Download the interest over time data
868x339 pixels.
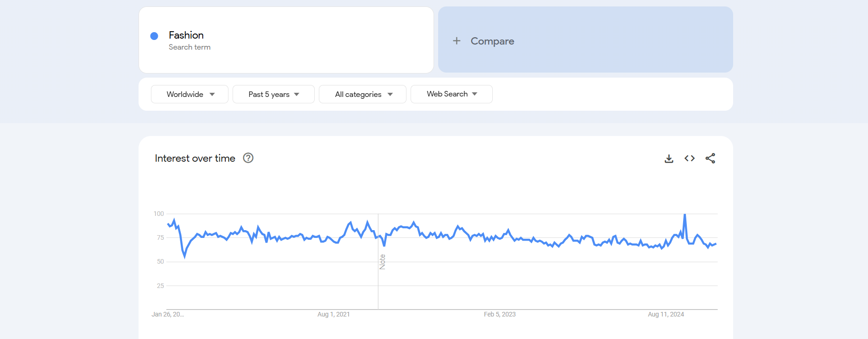(x=669, y=158)
